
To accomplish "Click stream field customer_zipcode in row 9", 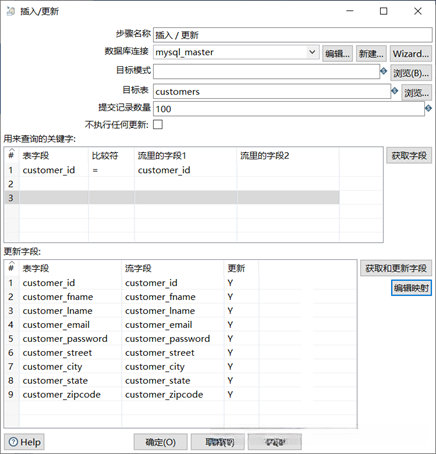I will pos(164,395).
